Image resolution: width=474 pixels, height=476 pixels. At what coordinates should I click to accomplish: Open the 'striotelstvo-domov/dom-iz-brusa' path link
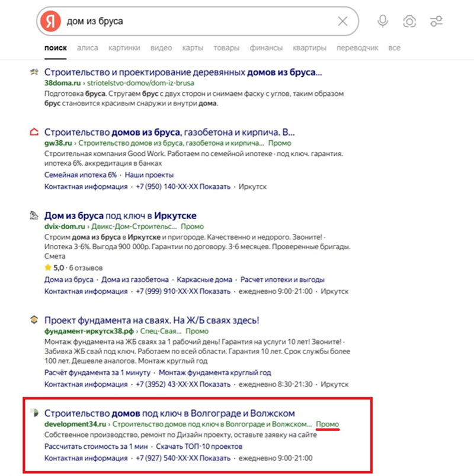(x=140, y=83)
